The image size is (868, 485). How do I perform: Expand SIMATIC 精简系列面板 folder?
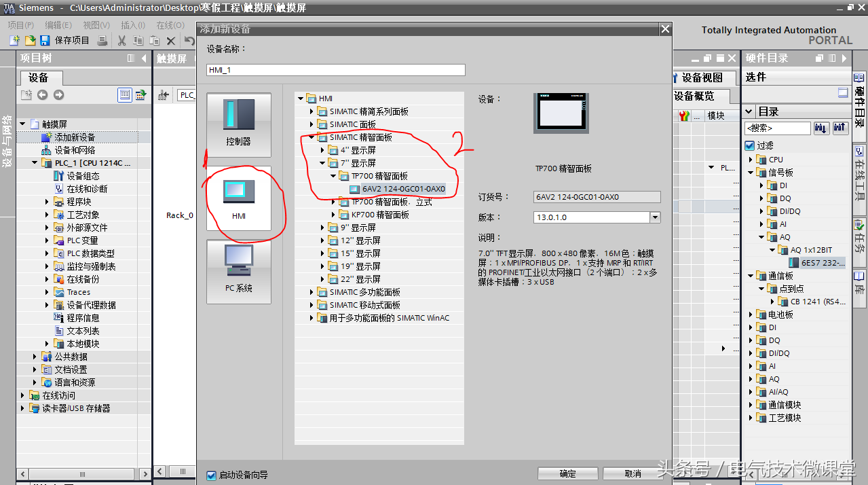pyautogui.click(x=312, y=111)
